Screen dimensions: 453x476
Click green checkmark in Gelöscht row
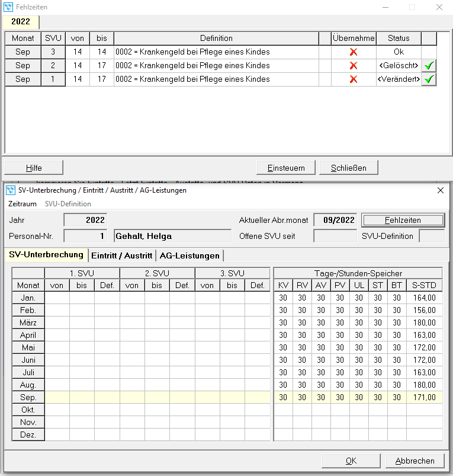(x=429, y=66)
